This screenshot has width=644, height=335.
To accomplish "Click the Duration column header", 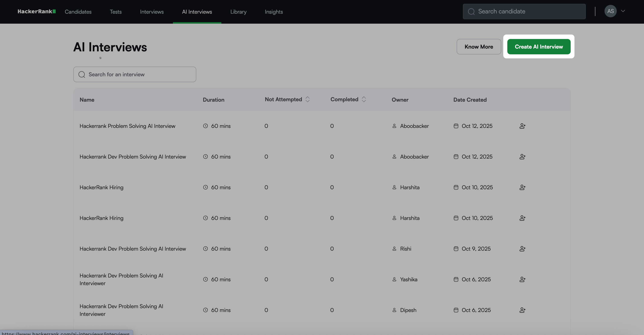I will (x=213, y=100).
